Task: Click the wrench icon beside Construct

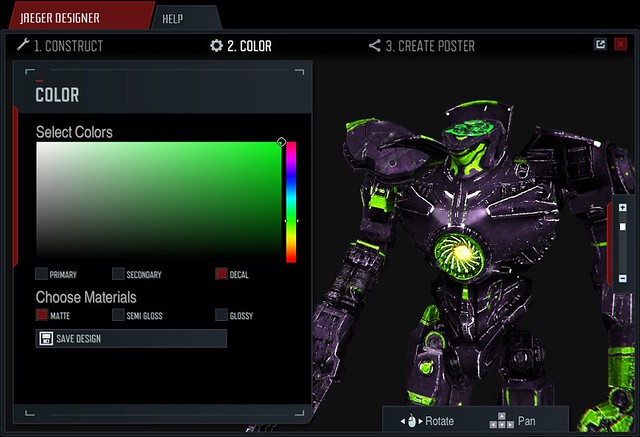Action: point(23,46)
